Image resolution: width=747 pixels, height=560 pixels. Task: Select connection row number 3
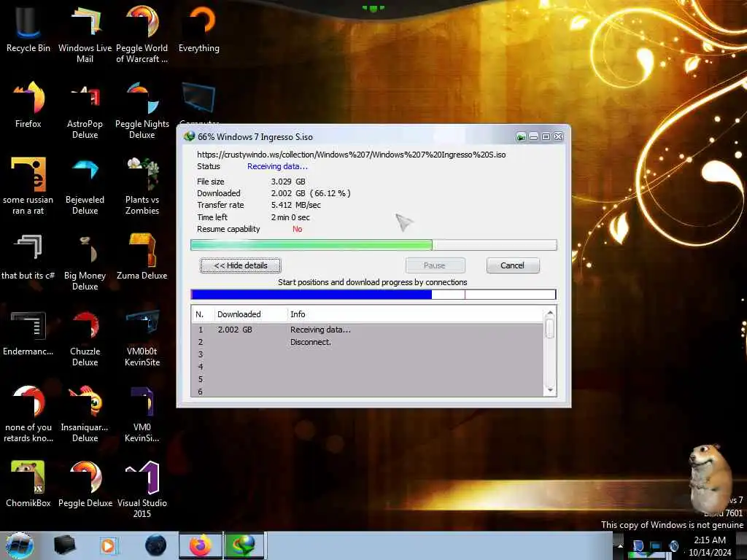tap(368, 354)
